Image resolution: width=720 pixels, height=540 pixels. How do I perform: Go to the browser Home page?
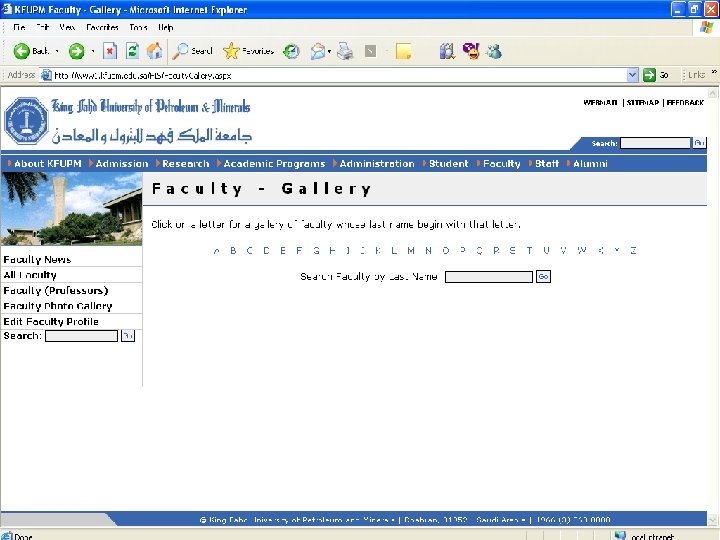pyautogui.click(x=154, y=51)
